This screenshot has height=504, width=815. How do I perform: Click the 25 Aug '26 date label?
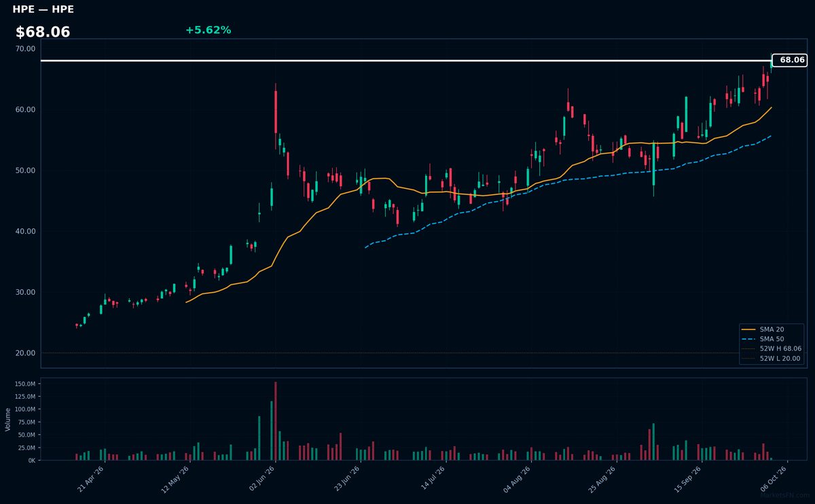602,479
